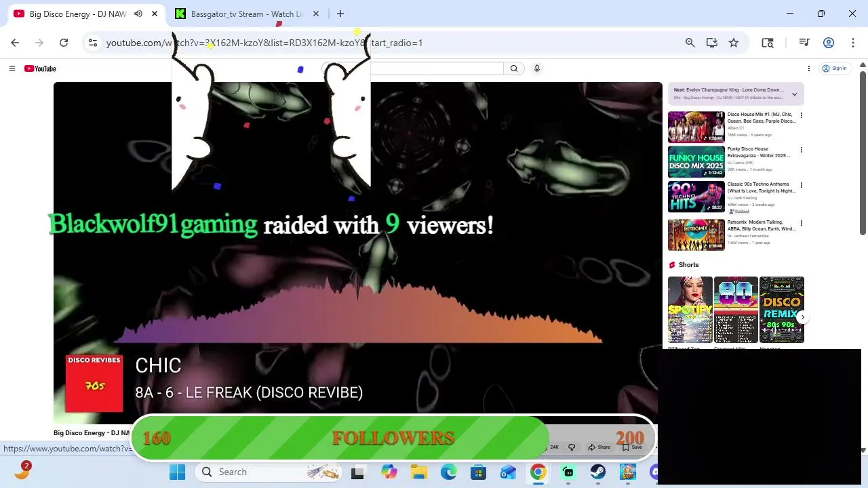Open a new browser tab
This screenshot has width=868, height=488.
click(x=340, y=14)
